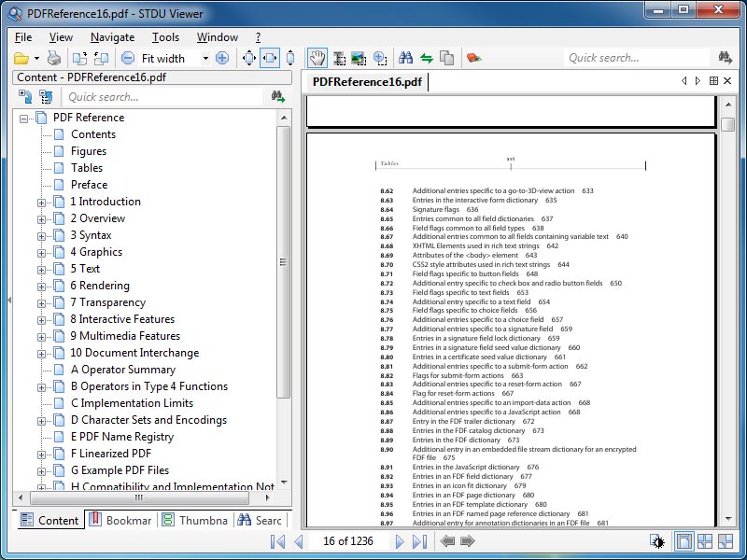Toggle the split-view layout in status bar
Viewport: 747px width, 560px height.
[702, 540]
